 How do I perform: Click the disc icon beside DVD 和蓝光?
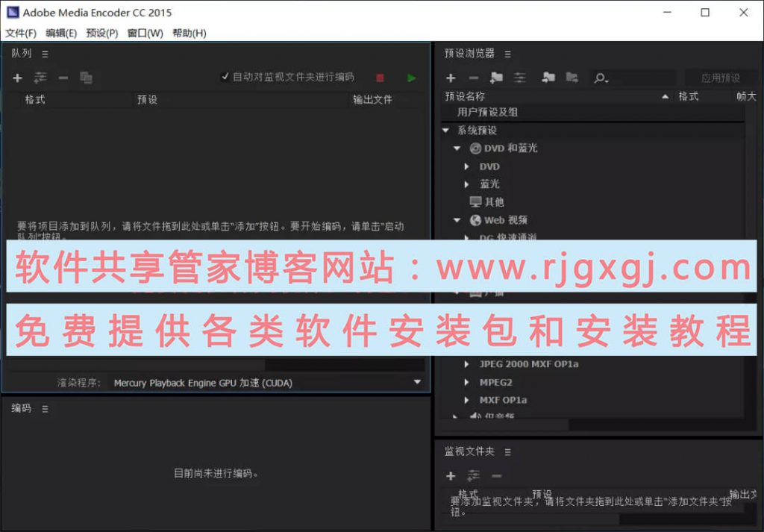pyautogui.click(x=475, y=148)
